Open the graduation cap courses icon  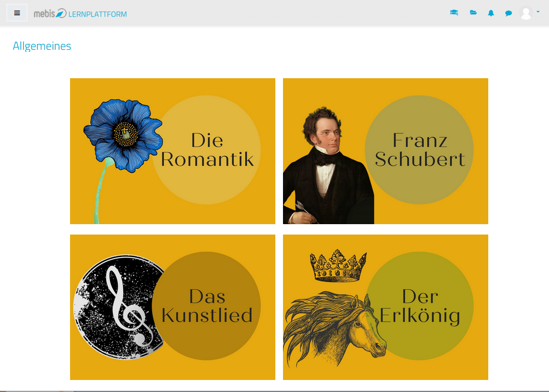[x=454, y=13]
